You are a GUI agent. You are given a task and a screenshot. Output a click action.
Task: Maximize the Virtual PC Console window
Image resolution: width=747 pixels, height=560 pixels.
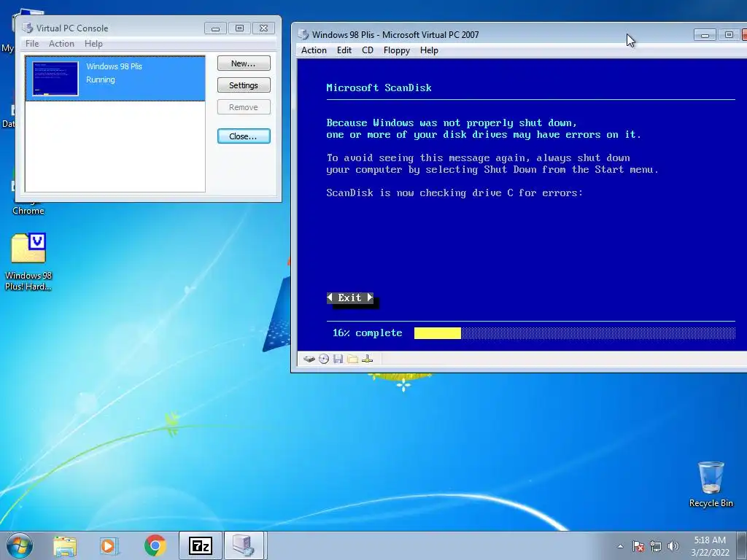point(239,28)
